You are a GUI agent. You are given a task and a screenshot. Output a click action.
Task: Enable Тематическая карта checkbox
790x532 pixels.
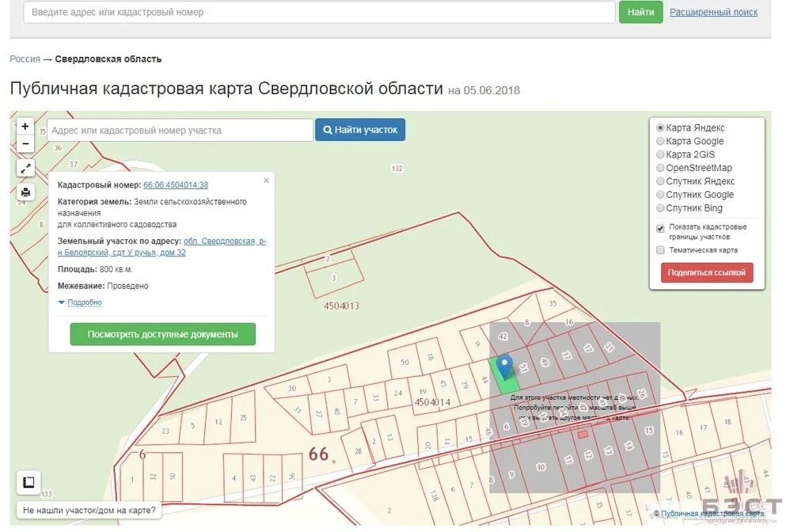(660, 250)
